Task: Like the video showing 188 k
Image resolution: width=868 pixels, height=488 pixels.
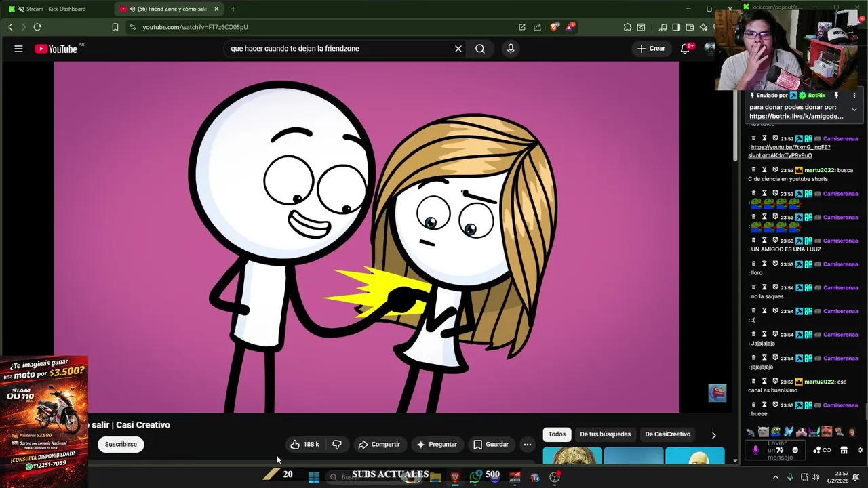Action: [304, 445]
